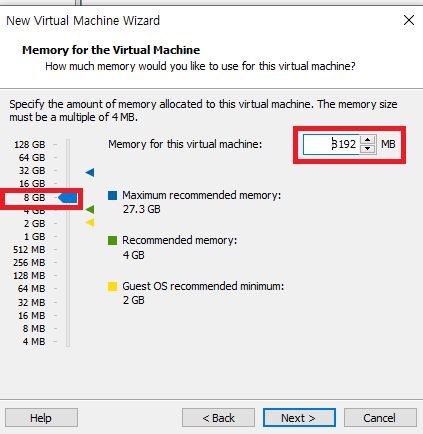Click the Guest OS recommended minimum label

(x=203, y=286)
